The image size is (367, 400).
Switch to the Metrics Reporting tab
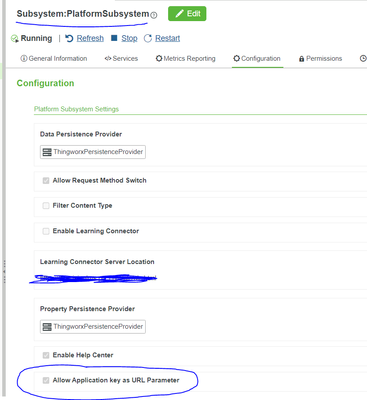(x=186, y=58)
